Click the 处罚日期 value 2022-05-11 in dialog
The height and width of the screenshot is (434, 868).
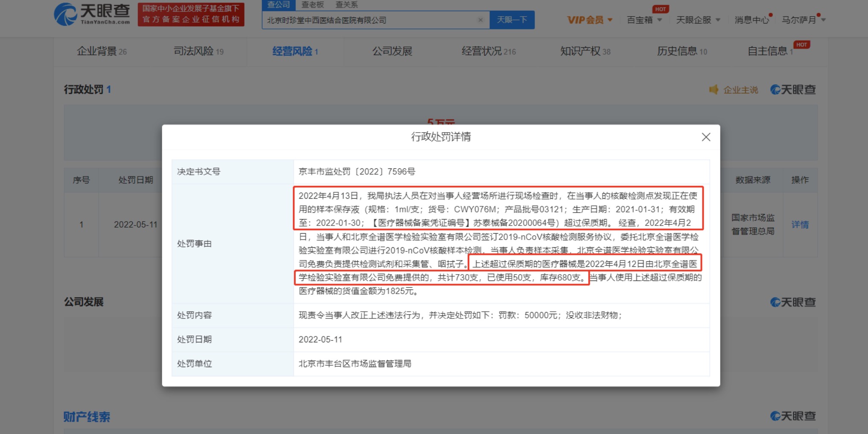coord(320,340)
